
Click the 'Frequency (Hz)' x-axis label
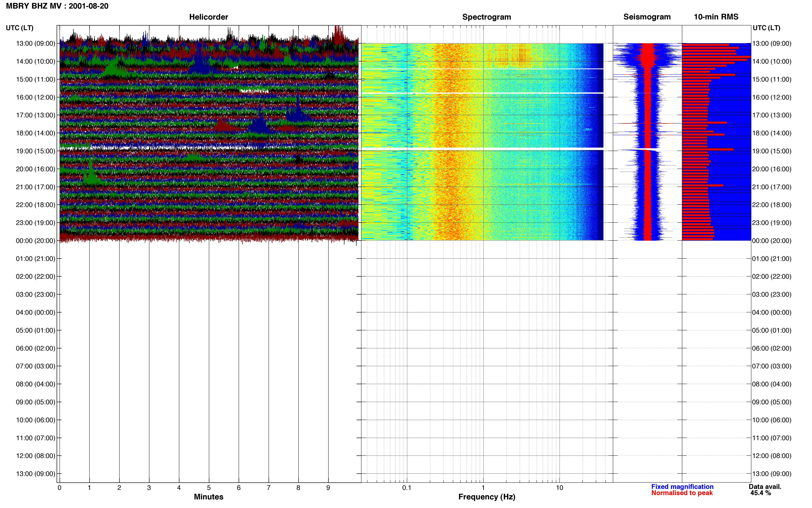pos(487,497)
